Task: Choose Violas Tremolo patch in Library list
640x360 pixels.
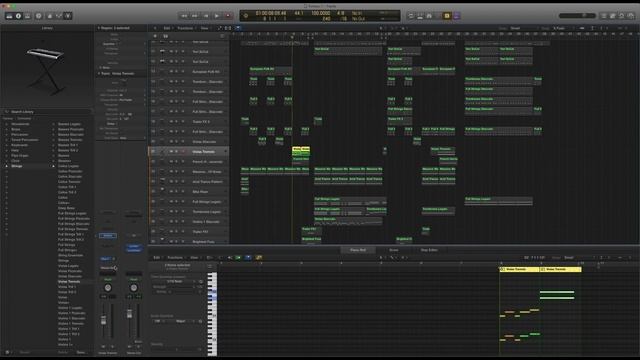Action: [x=69, y=282]
